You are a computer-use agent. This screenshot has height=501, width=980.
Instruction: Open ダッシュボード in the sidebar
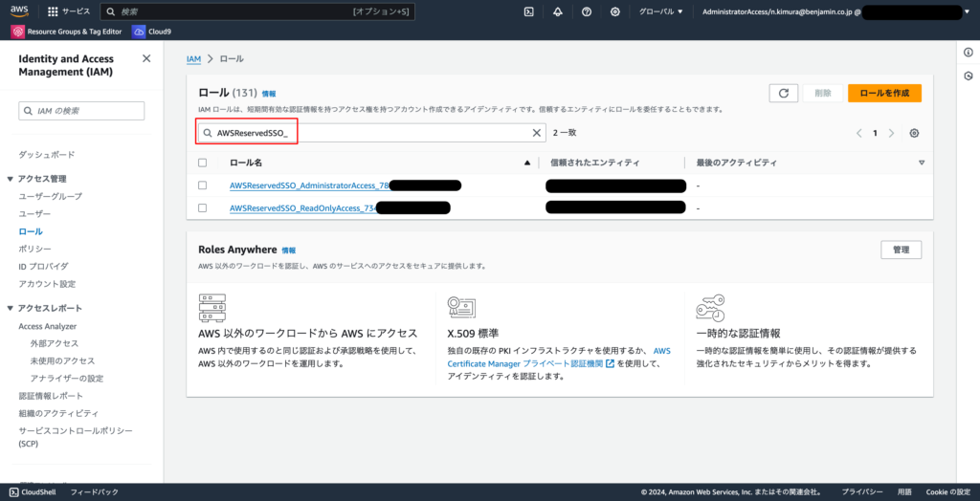[x=47, y=154]
